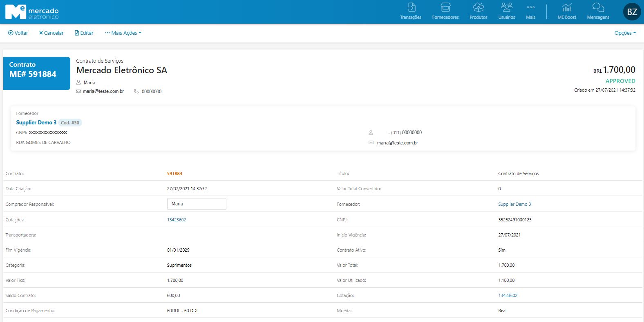The width and height of the screenshot is (644, 322).
Task: Expand the Mais Ações dropdown
Action: click(123, 33)
